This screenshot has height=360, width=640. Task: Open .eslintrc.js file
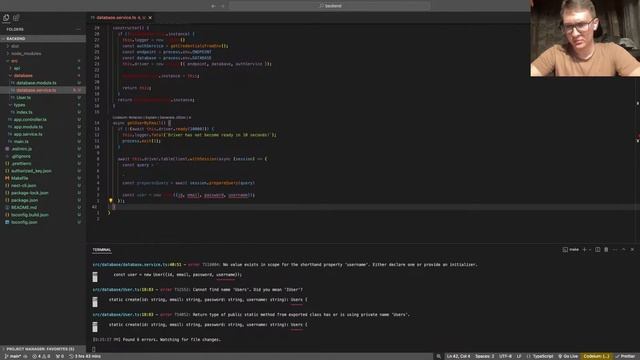point(21,149)
